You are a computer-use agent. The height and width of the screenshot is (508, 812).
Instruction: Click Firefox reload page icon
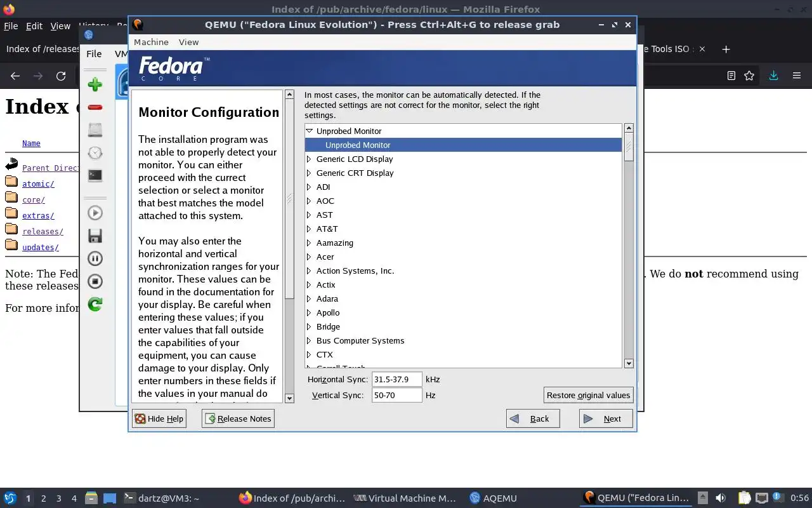61,76
